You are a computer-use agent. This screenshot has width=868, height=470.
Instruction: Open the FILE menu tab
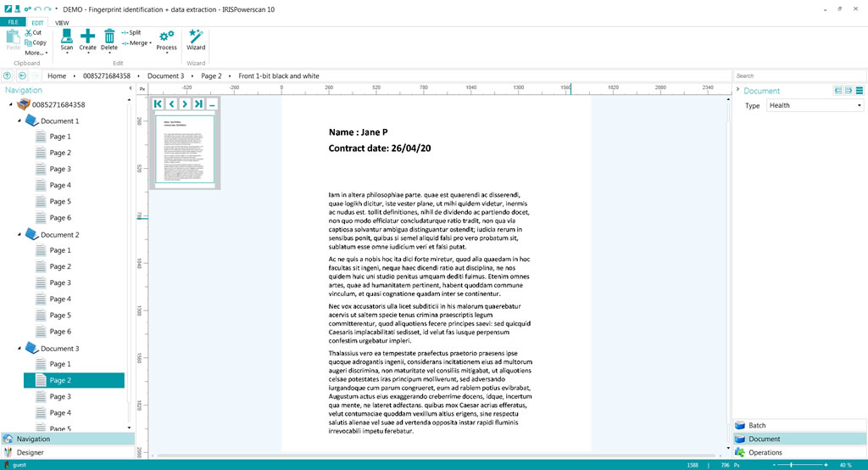(13, 22)
